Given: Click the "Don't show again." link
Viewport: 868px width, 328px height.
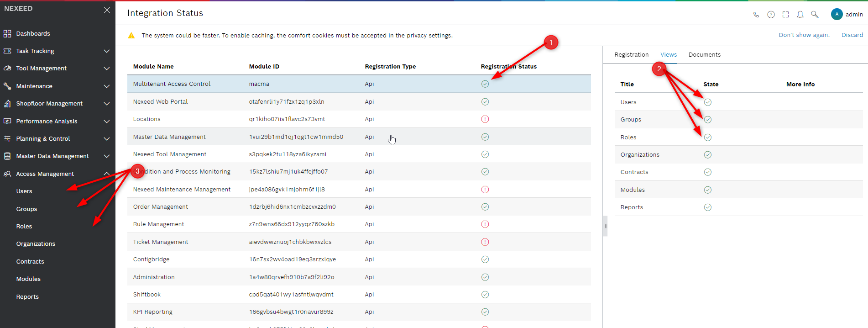Looking at the screenshot, I should click(x=804, y=35).
